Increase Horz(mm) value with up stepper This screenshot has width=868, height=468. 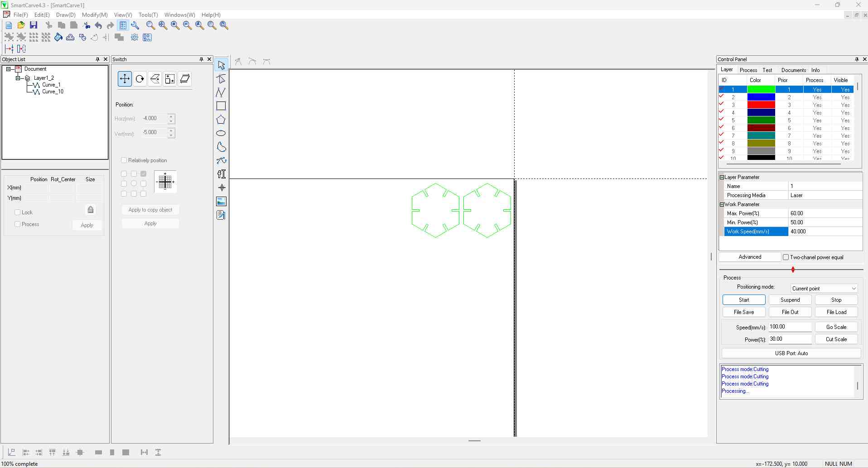[x=171, y=116]
